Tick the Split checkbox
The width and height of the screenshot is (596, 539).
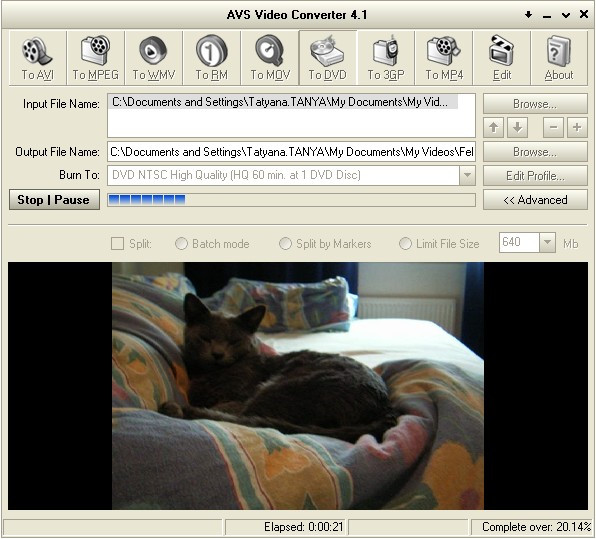coord(117,244)
